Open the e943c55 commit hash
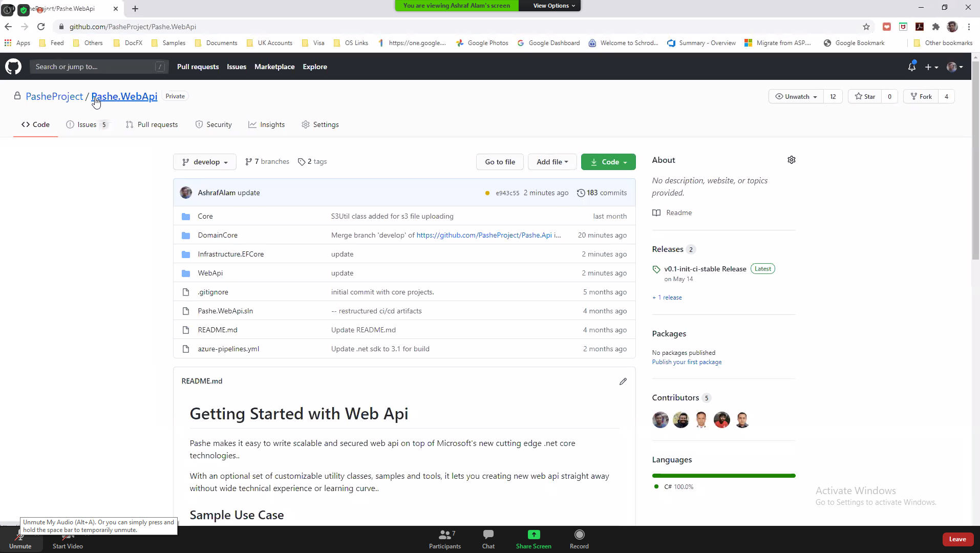 point(507,193)
